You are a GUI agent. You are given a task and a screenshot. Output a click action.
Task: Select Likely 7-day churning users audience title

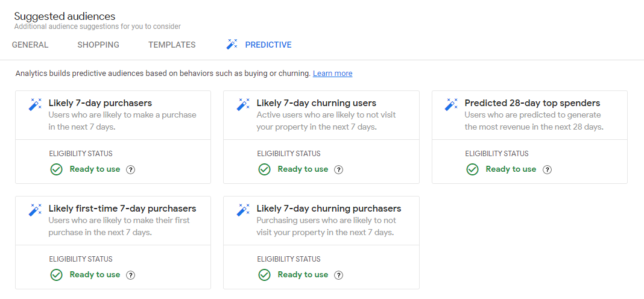coord(316,103)
